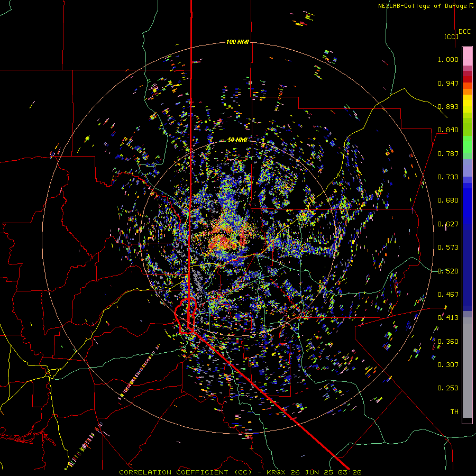476x476 pixels.
Task: Click the red color bar segment near 0.947
Action: click(x=467, y=79)
